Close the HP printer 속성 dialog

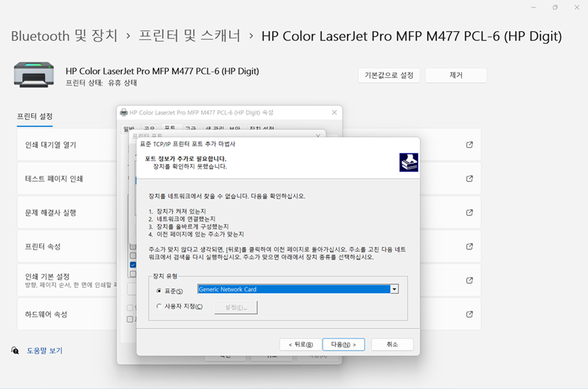click(334, 113)
